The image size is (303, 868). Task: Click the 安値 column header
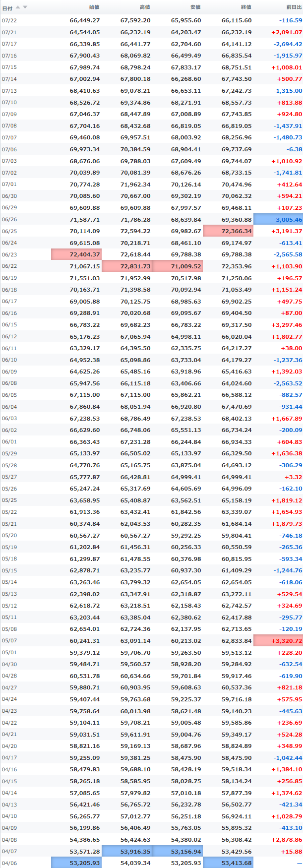195,7
